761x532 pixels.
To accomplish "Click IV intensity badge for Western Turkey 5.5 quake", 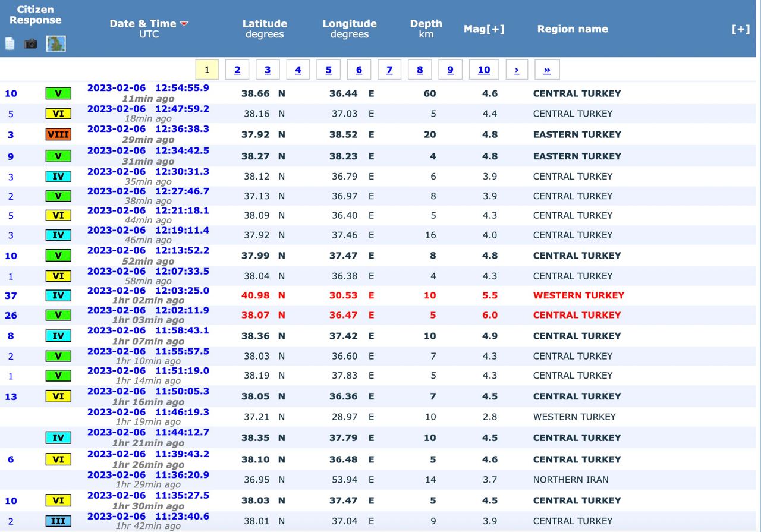I will click(x=58, y=295).
